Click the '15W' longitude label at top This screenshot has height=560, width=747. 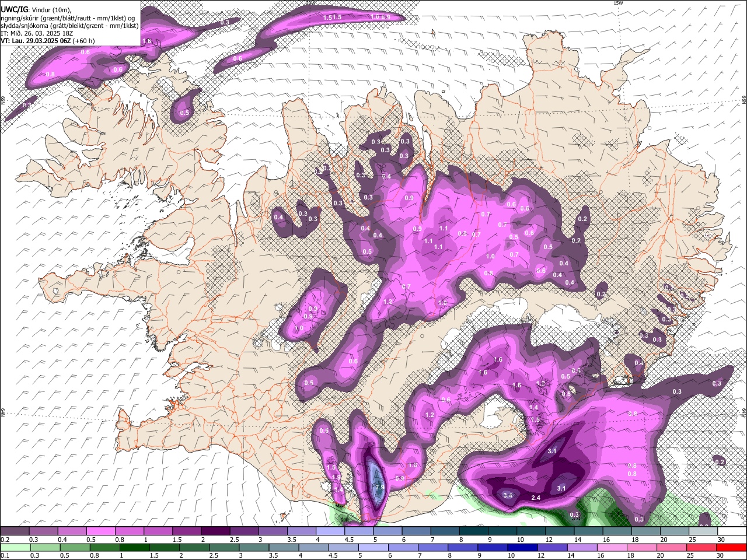pyautogui.click(x=618, y=3)
